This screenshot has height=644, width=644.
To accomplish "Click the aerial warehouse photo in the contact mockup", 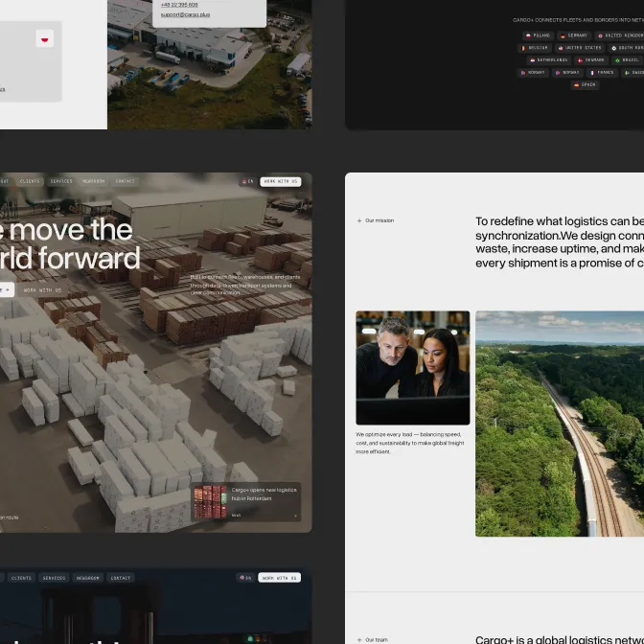I will click(210, 64).
